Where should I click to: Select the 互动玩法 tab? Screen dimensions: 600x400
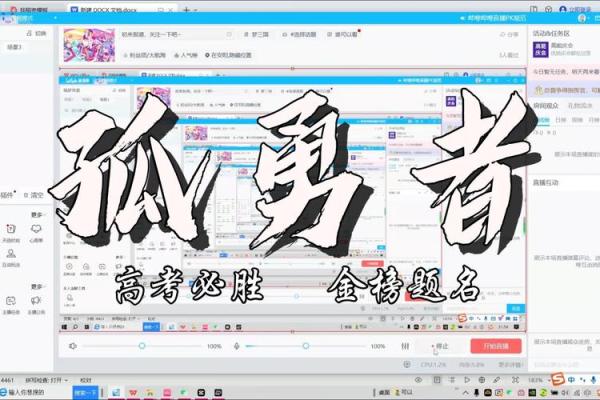click(x=580, y=105)
